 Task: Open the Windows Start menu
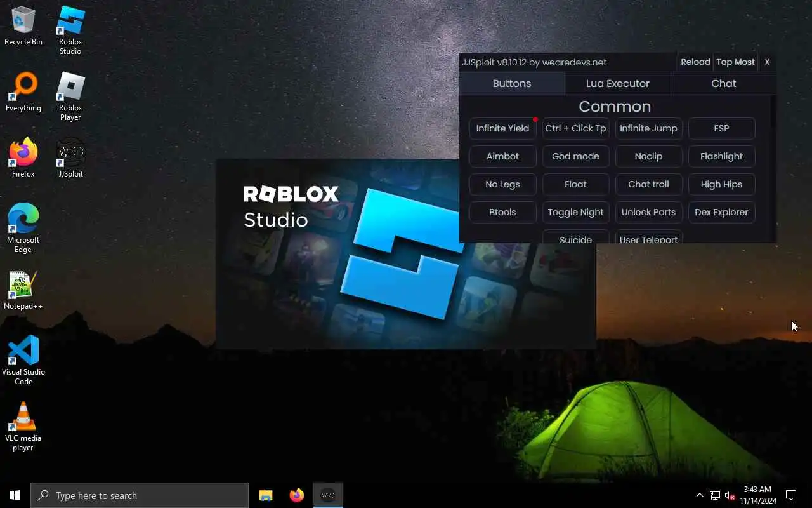(15, 495)
